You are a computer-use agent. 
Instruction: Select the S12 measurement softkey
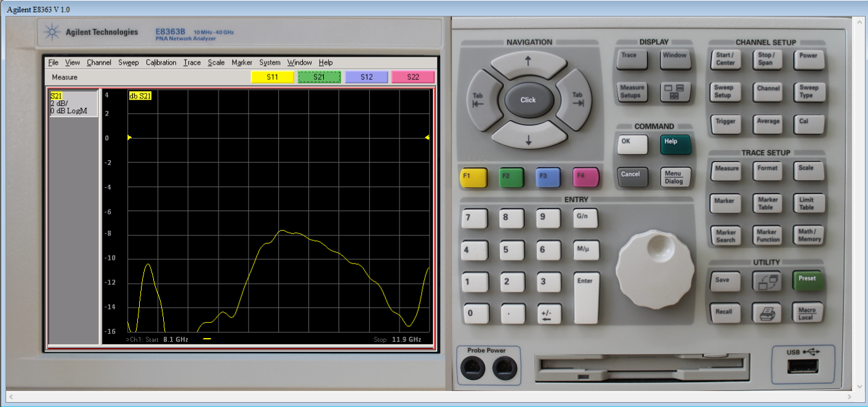(x=367, y=77)
